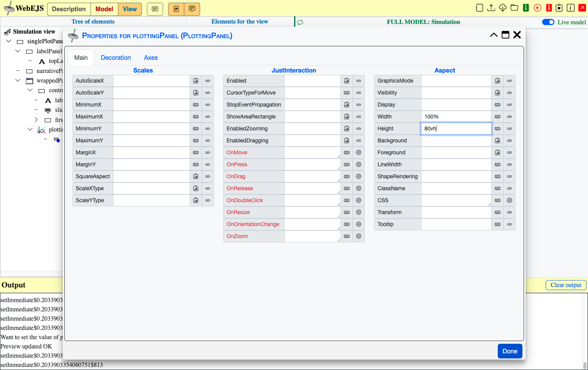Image resolution: width=588 pixels, height=370 pixels.
Task: Collapse the control panel node below wrappedPanel
Action: pyautogui.click(x=30, y=90)
